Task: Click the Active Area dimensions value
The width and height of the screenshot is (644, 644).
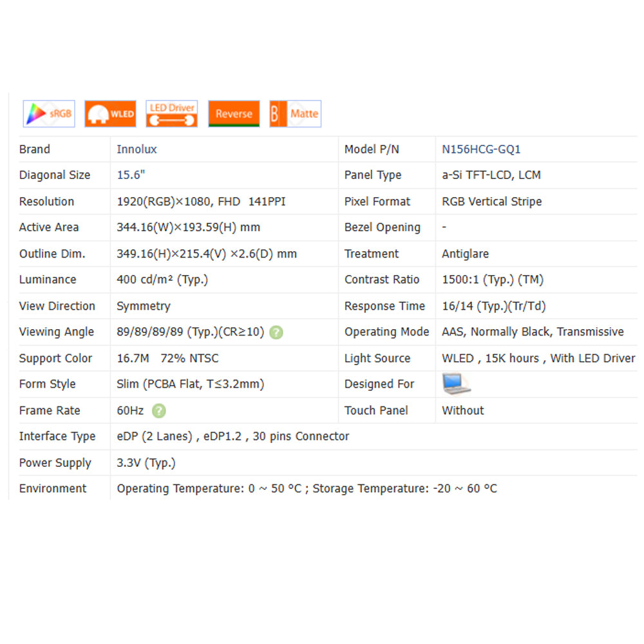Action: [x=189, y=227]
